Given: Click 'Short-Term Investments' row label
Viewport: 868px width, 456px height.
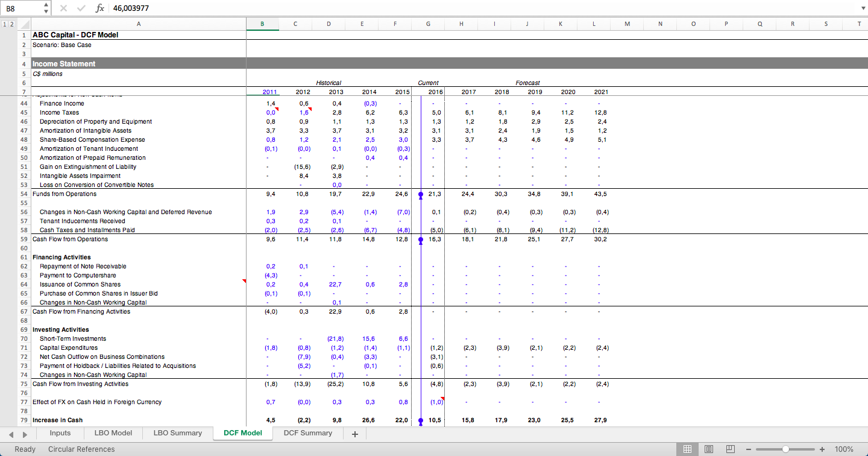Looking at the screenshot, I should [73, 339].
